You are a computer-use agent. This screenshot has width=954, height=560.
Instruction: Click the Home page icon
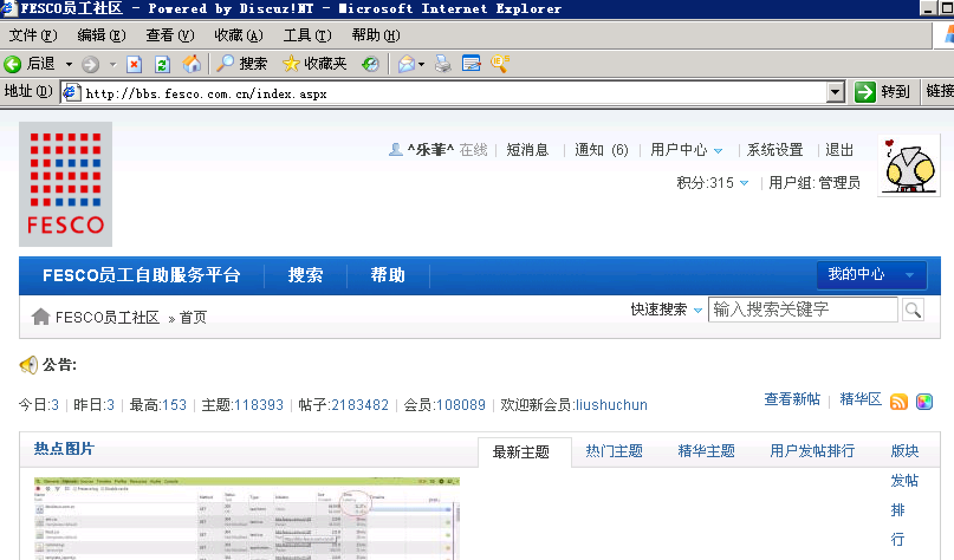coord(192,63)
